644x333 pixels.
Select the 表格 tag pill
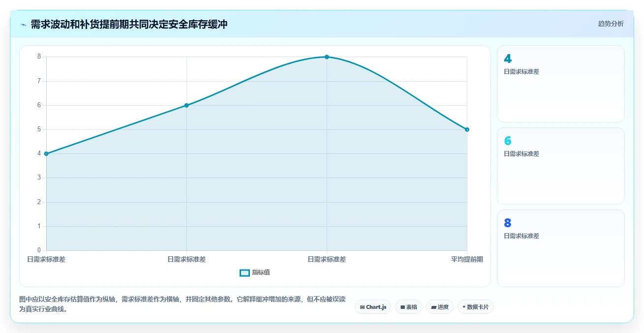pos(408,307)
